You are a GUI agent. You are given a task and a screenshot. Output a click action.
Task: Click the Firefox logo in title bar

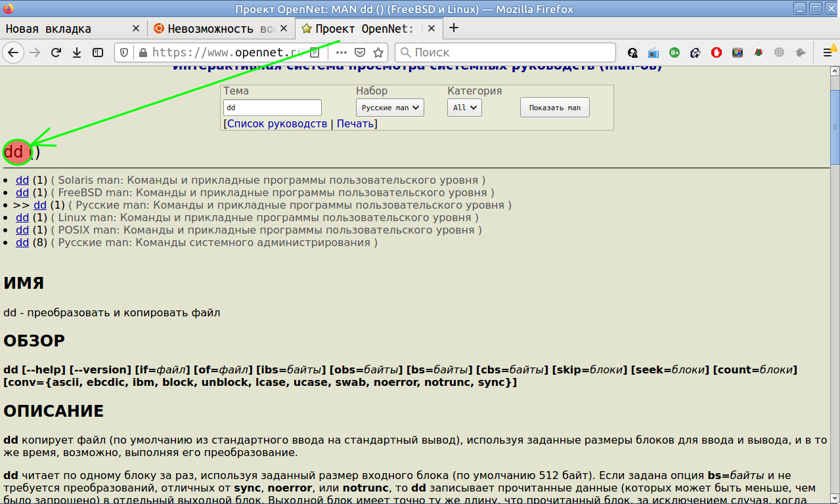point(8,9)
